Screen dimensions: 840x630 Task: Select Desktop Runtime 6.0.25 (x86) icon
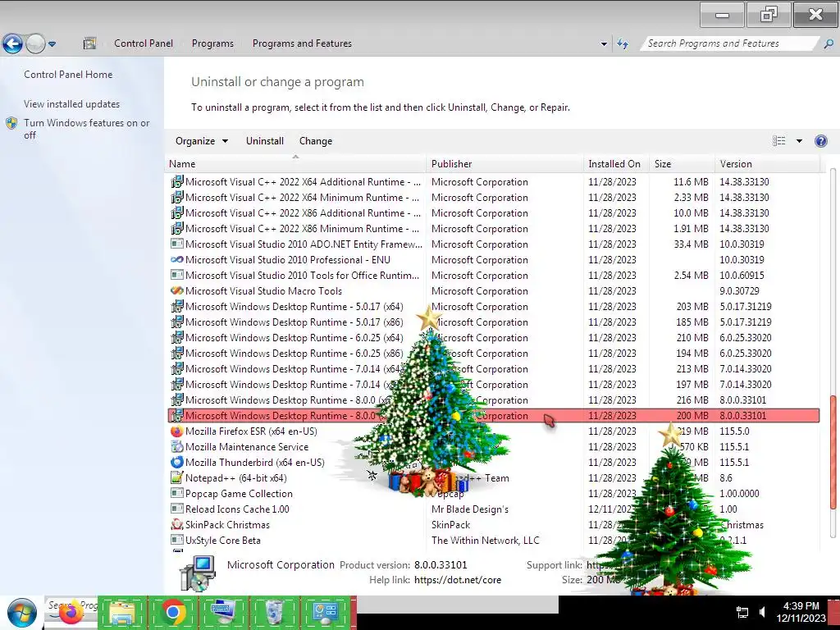(x=177, y=353)
